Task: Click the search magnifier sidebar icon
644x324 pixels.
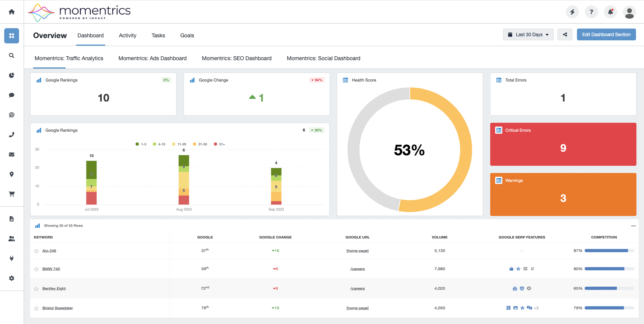Action: 12,56
